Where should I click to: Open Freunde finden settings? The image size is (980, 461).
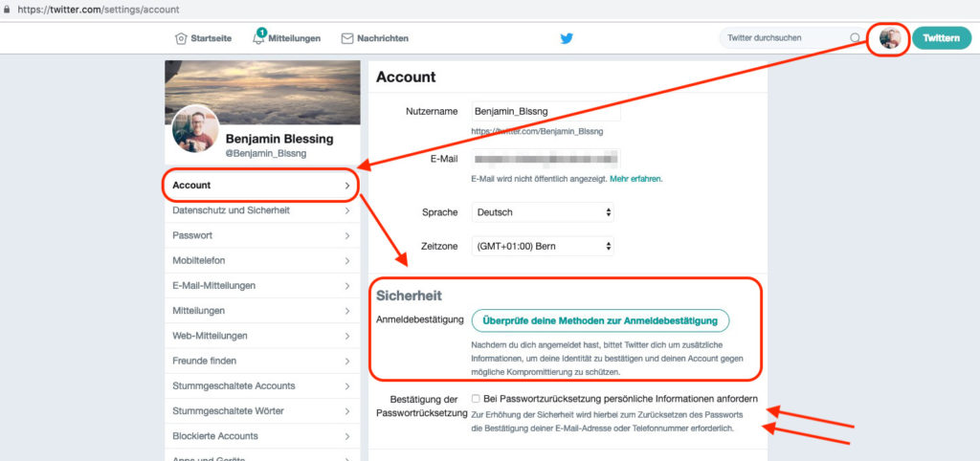pyautogui.click(x=261, y=362)
